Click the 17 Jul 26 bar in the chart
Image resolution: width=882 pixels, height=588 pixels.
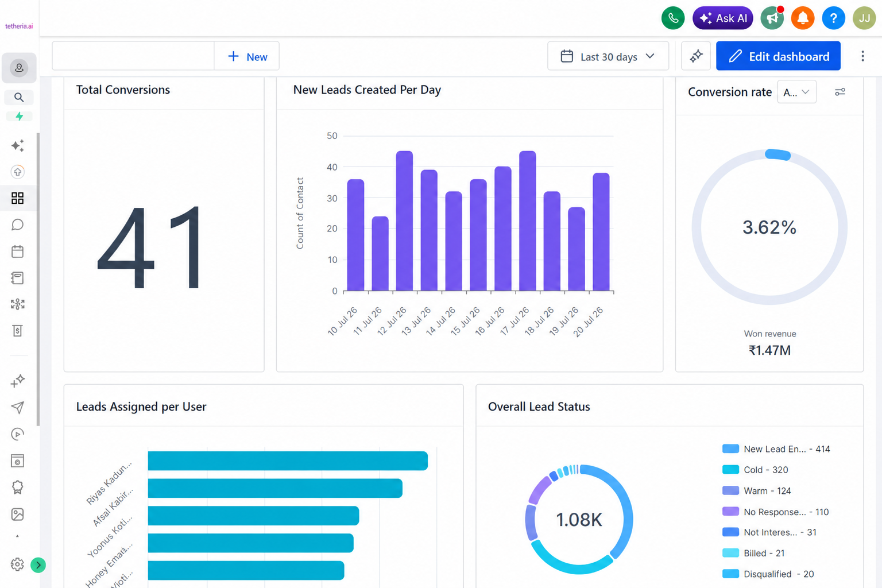point(528,221)
